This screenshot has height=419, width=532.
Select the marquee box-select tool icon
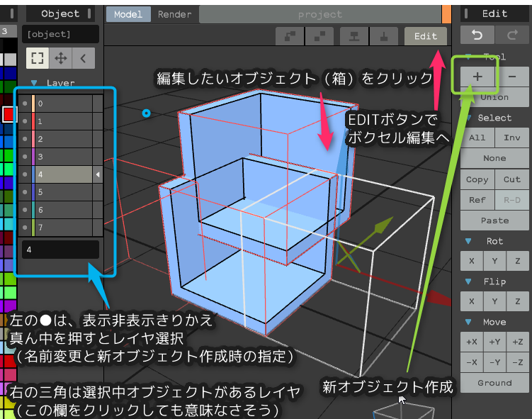[38, 58]
